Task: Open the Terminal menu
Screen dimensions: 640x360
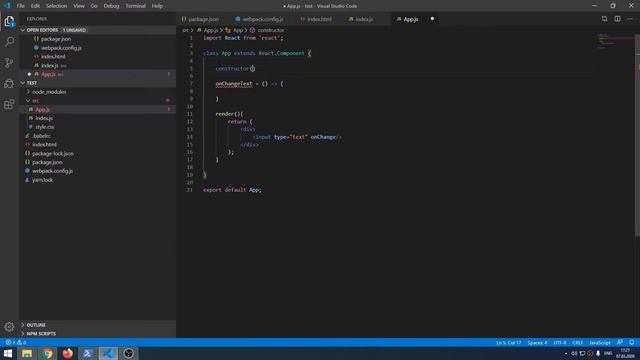Action: coord(135,6)
